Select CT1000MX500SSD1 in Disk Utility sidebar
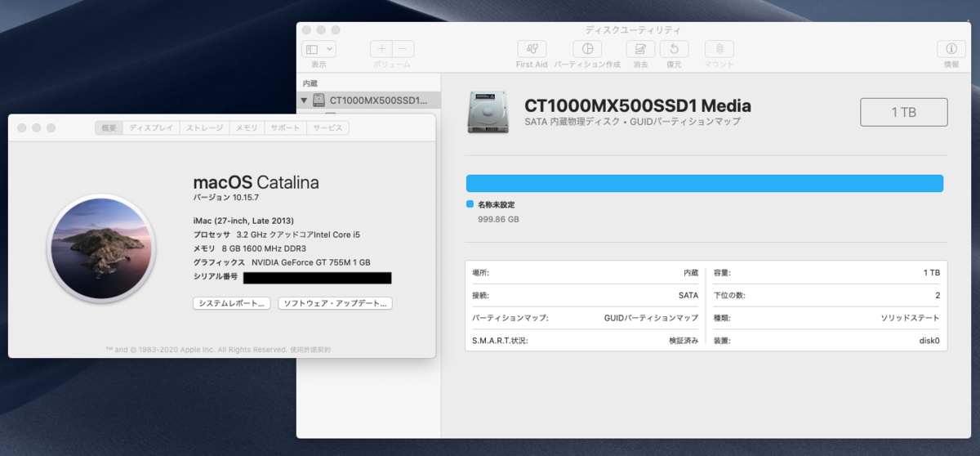 [x=370, y=101]
